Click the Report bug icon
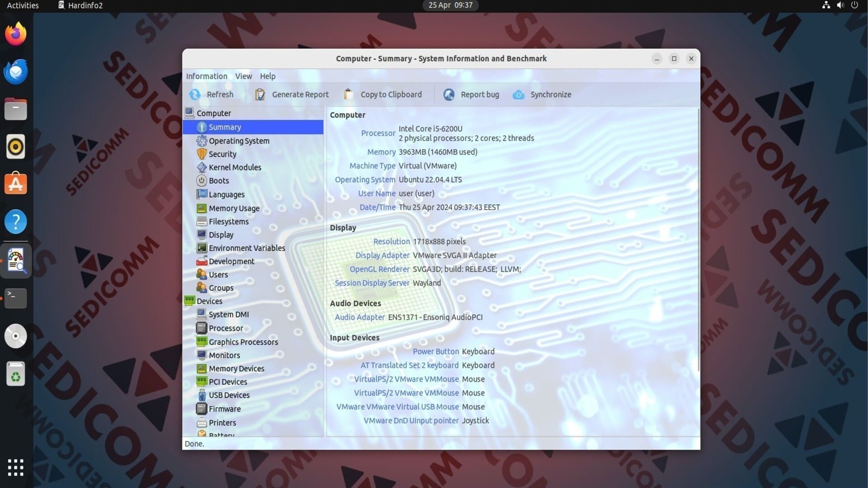The height and width of the screenshot is (488, 868). coord(449,94)
